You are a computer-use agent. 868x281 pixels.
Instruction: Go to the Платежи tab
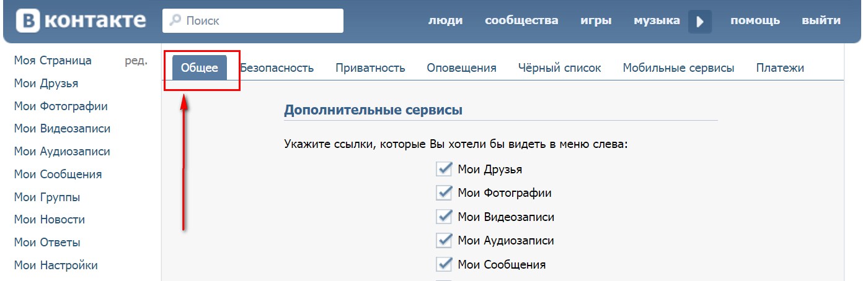(x=780, y=68)
